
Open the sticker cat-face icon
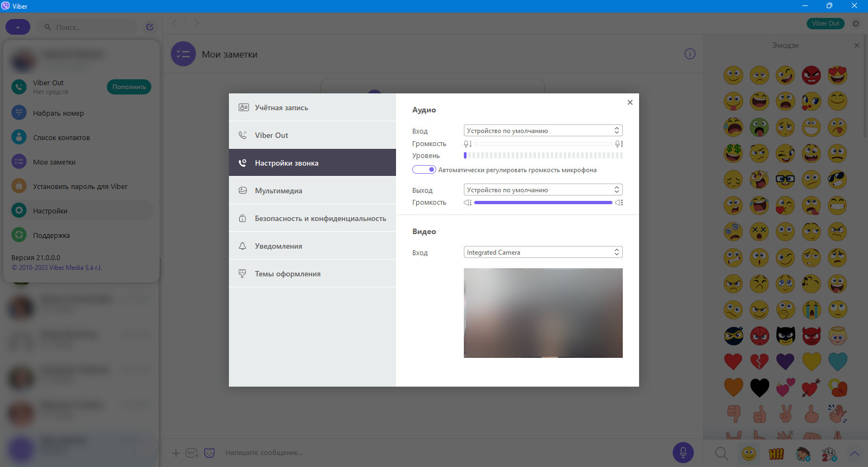coord(209,453)
